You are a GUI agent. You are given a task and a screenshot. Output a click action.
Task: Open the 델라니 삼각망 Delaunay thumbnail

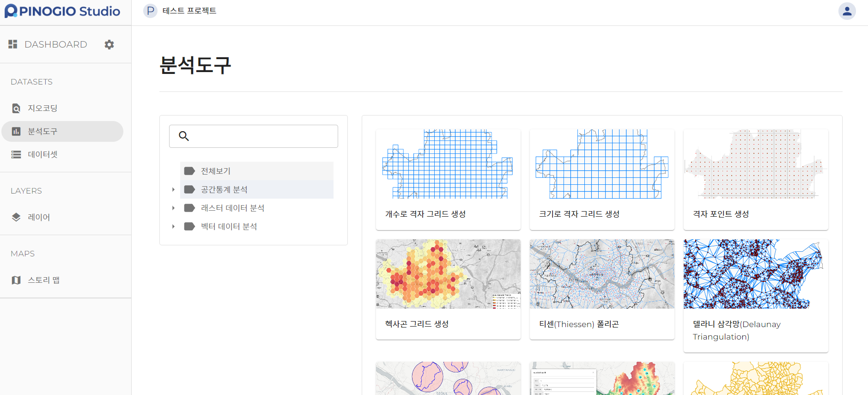point(756,273)
